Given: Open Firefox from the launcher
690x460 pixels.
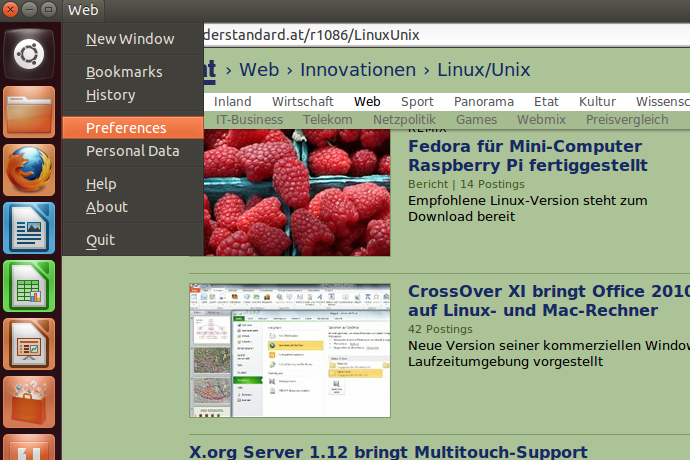Looking at the screenshot, I should pos(28,170).
